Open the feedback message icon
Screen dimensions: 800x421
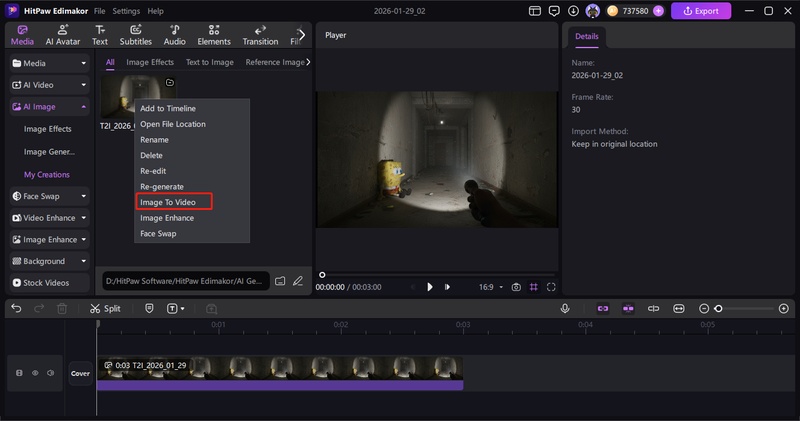554,11
